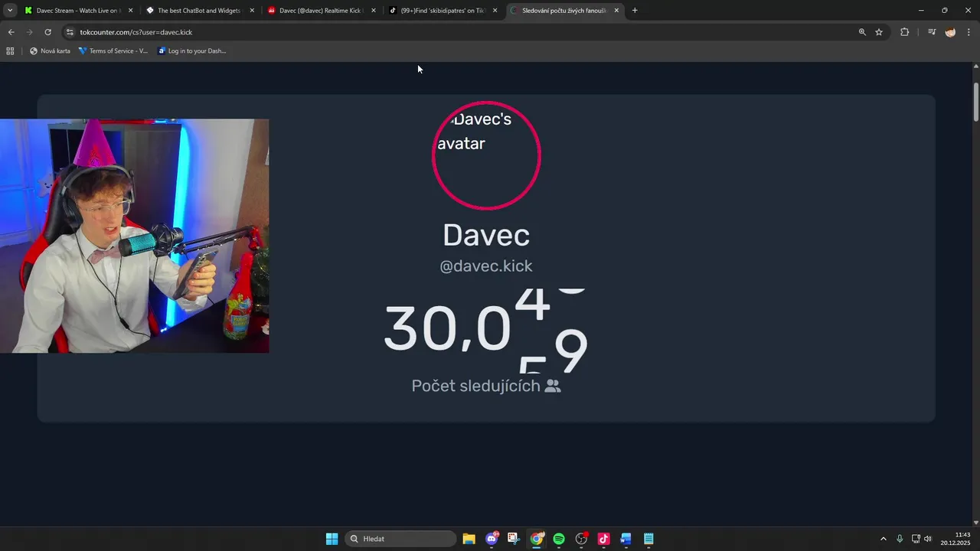Open Microsoft Word from the taskbar
The height and width of the screenshot is (551, 980).
tap(626, 539)
